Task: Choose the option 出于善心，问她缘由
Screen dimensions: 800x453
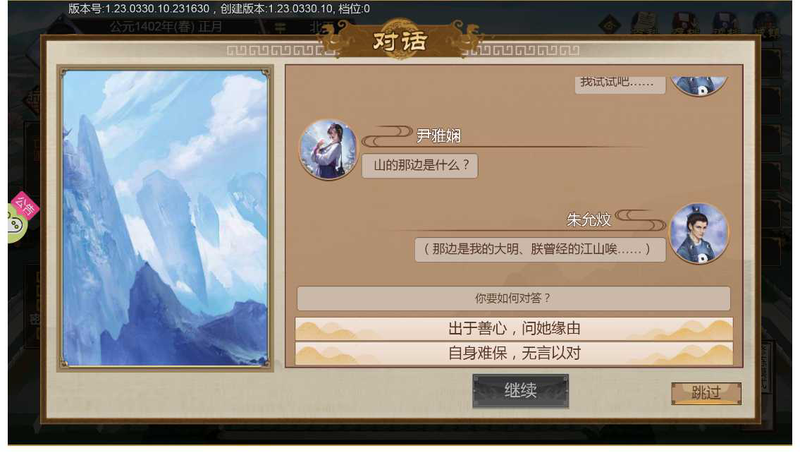Action: click(514, 329)
